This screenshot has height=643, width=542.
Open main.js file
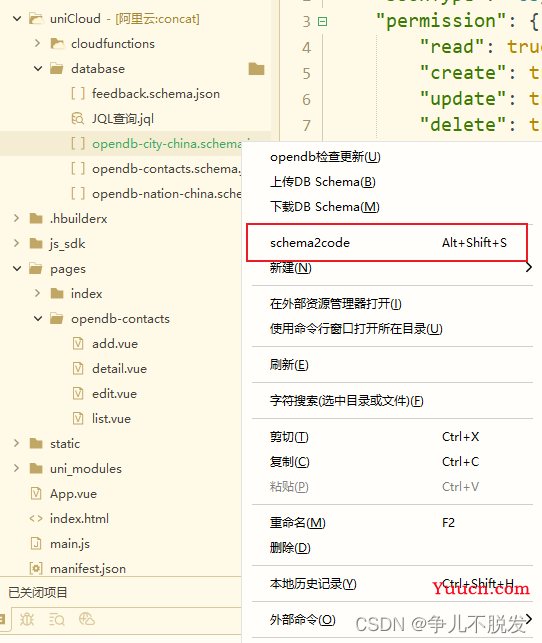click(x=70, y=544)
